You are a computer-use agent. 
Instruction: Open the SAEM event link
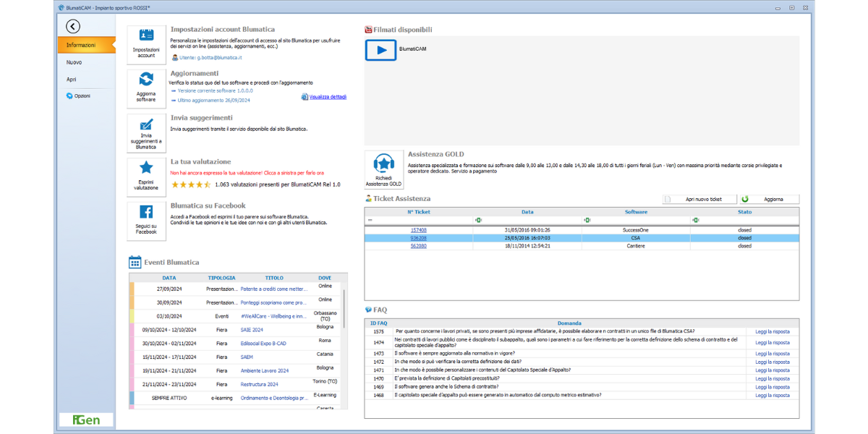click(x=247, y=357)
